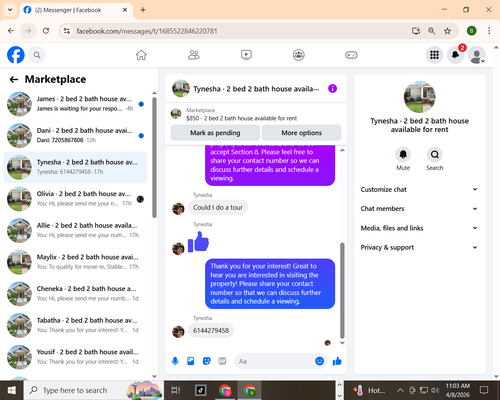The height and width of the screenshot is (400, 500).
Task: Go to the Home feed icon
Action: (141, 55)
